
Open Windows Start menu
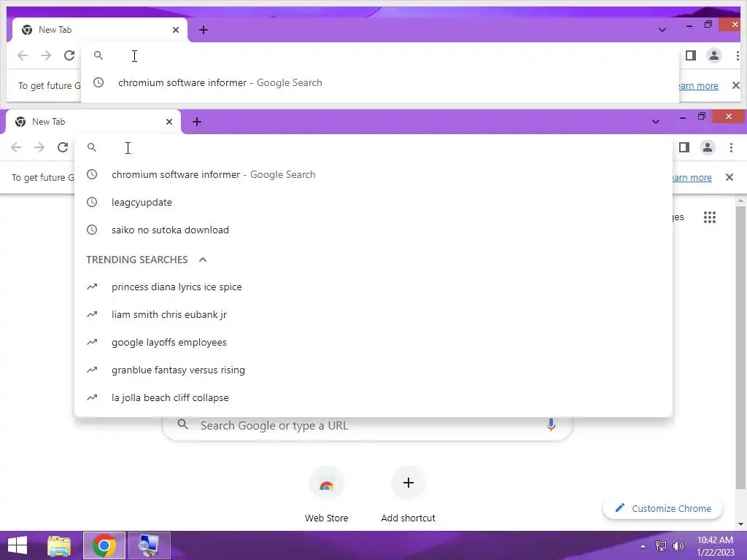click(18, 545)
